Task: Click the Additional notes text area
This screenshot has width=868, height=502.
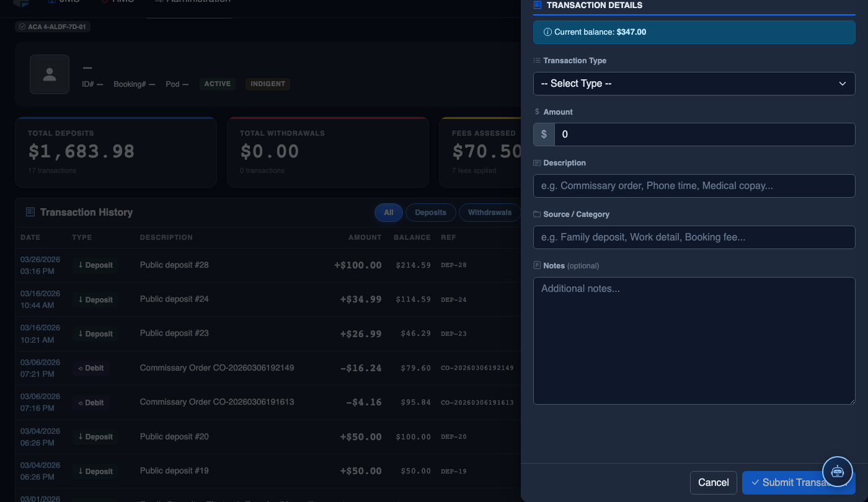Action: click(694, 341)
